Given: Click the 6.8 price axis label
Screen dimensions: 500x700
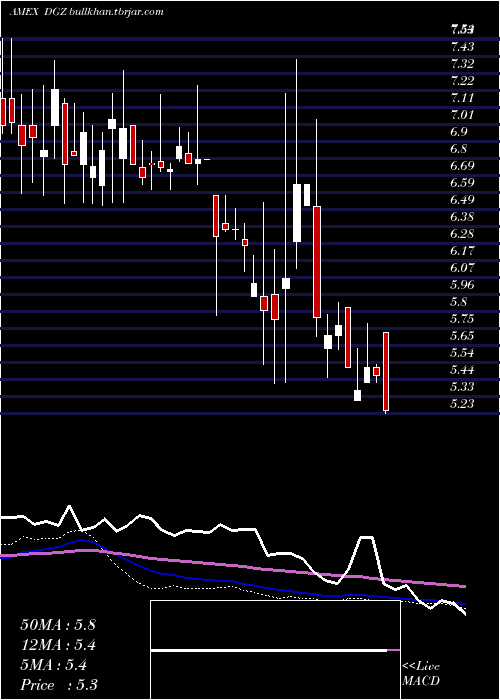Looking at the screenshot, I should coord(459,149).
